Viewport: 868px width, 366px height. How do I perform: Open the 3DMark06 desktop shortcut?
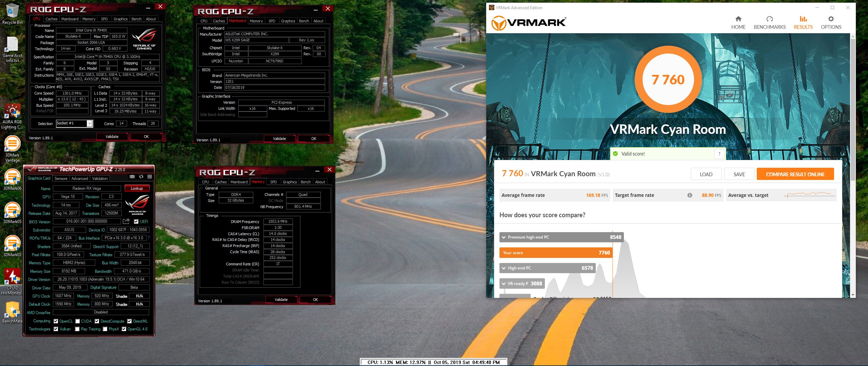12,180
